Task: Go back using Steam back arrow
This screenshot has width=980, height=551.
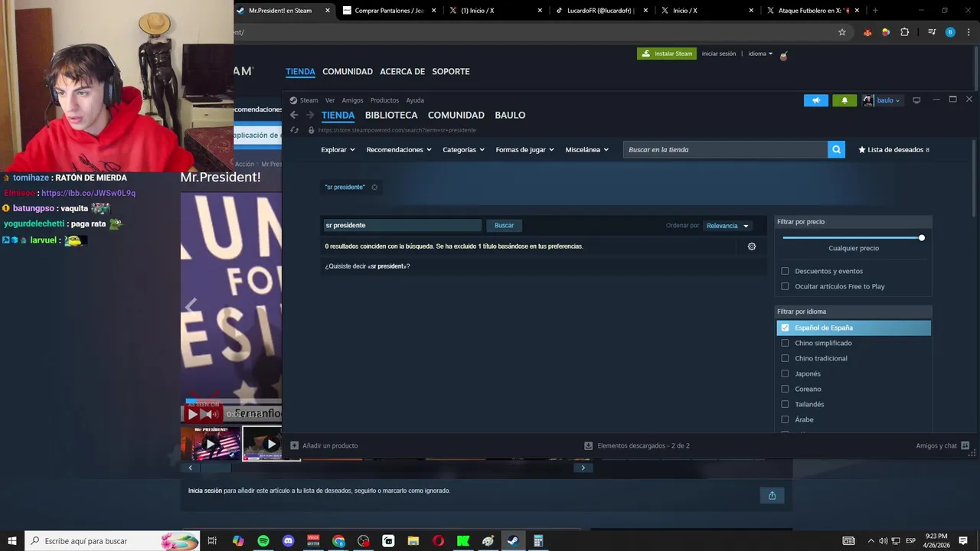Action: point(294,116)
